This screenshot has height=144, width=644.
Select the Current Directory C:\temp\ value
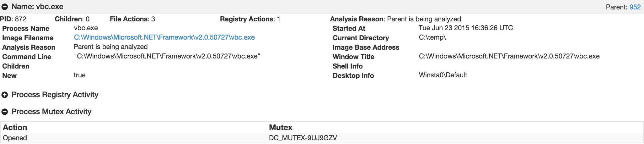pos(432,37)
